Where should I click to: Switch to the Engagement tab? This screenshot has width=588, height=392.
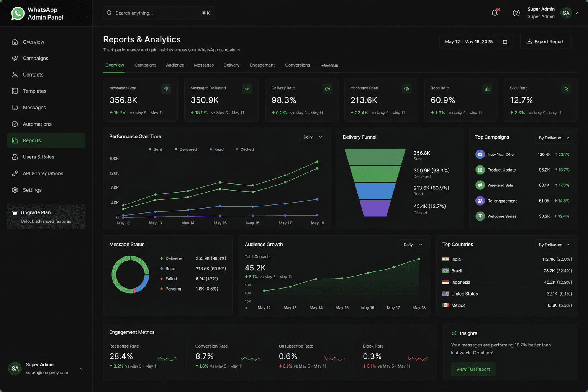tap(262, 65)
